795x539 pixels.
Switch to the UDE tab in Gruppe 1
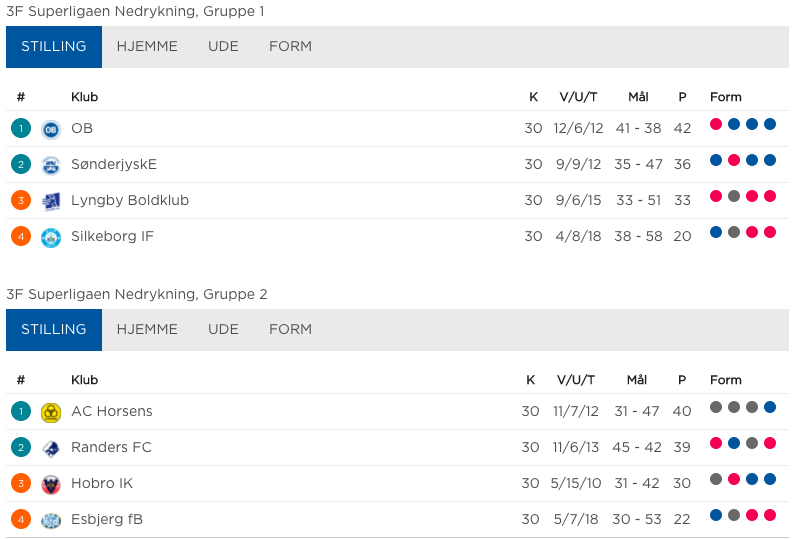(x=223, y=47)
